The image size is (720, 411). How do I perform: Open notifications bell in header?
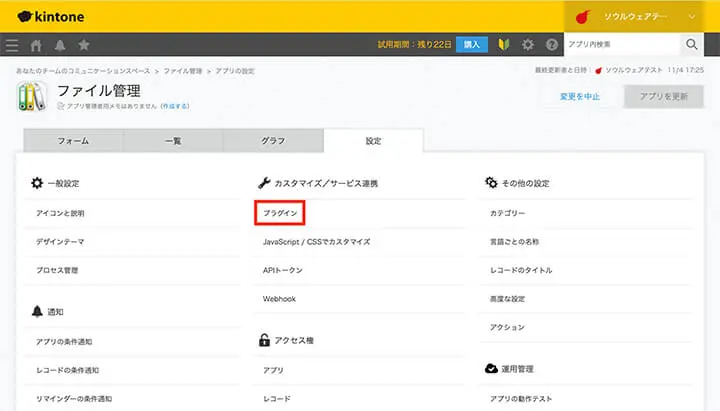(60, 45)
